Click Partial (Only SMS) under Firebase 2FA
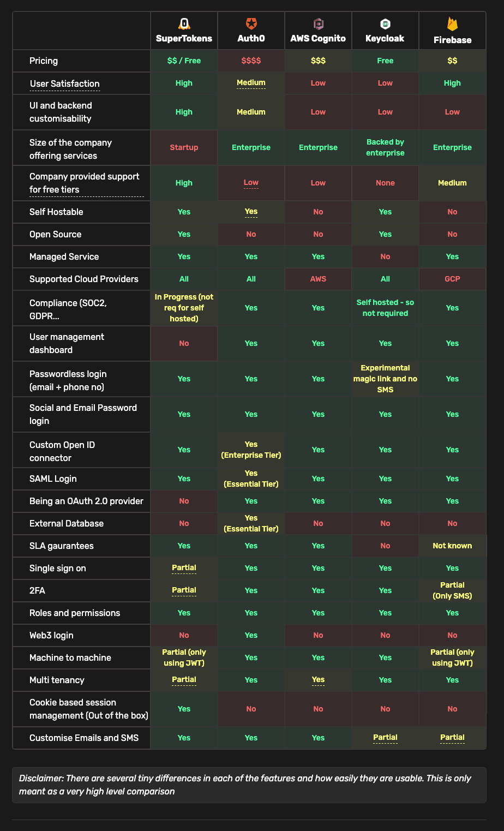 (452, 590)
